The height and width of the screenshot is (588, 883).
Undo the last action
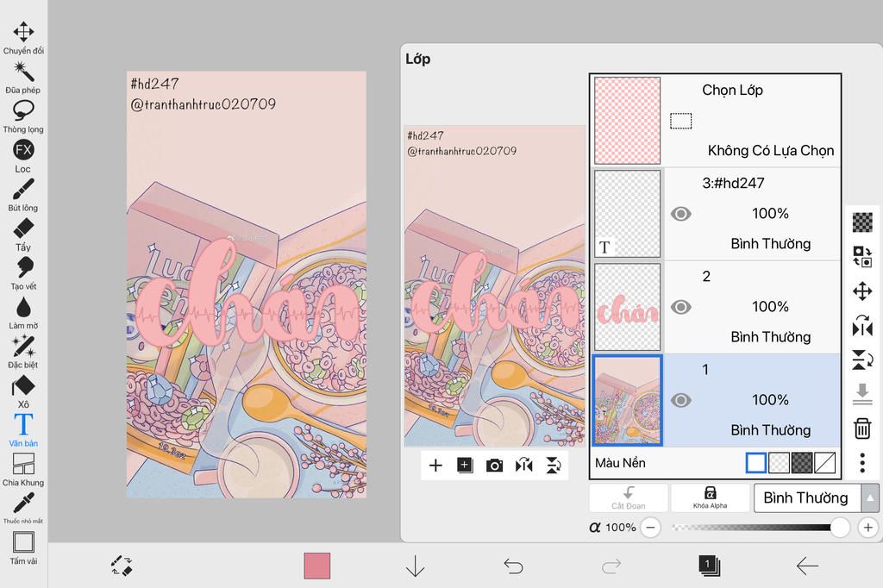point(513,566)
